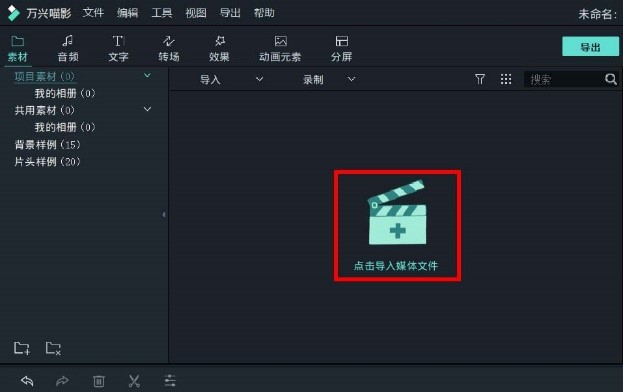The height and width of the screenshot is (392, 623).
Task: Collapse the 共用素材 chevron
Action: 147,109
